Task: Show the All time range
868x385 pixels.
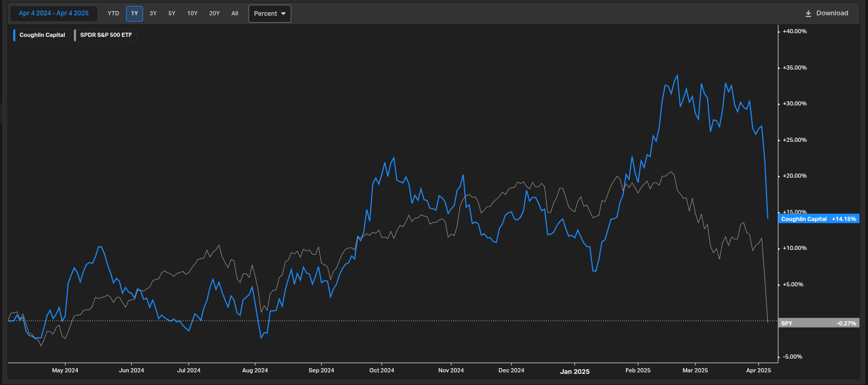Action: point(235,14)
